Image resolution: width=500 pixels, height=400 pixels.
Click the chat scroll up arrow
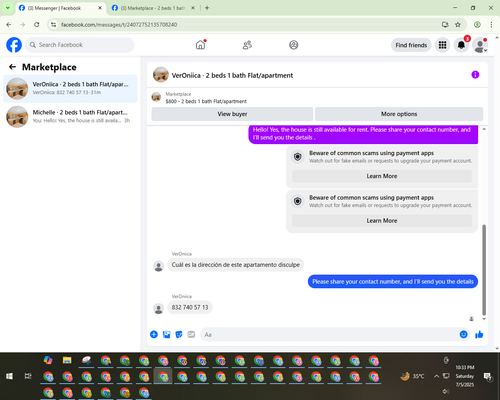point(484,129)
